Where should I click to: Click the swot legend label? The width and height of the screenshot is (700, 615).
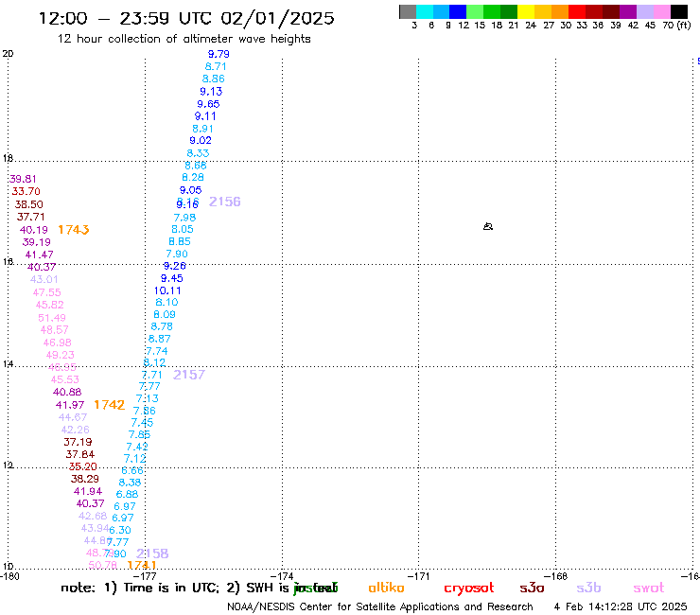[x=649, y=588]
